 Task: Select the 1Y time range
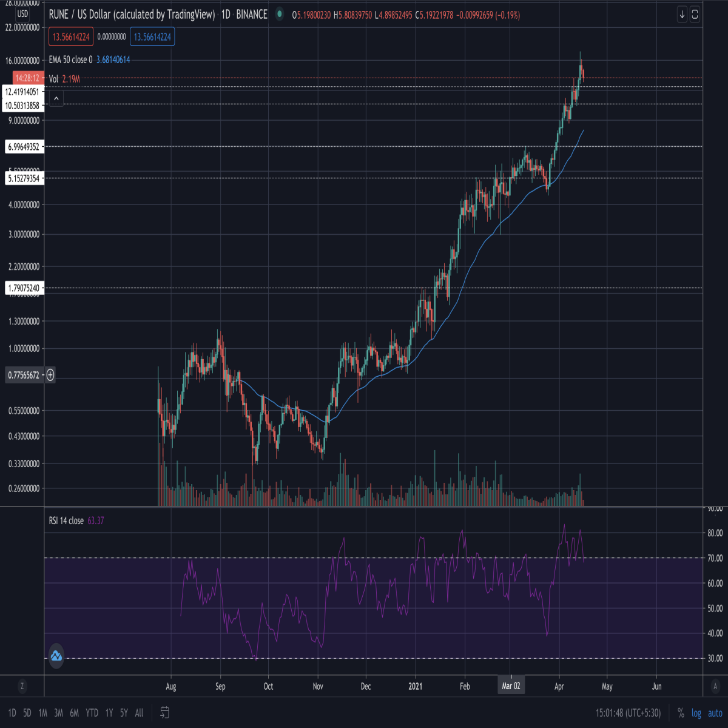click(x=109, y=713)
